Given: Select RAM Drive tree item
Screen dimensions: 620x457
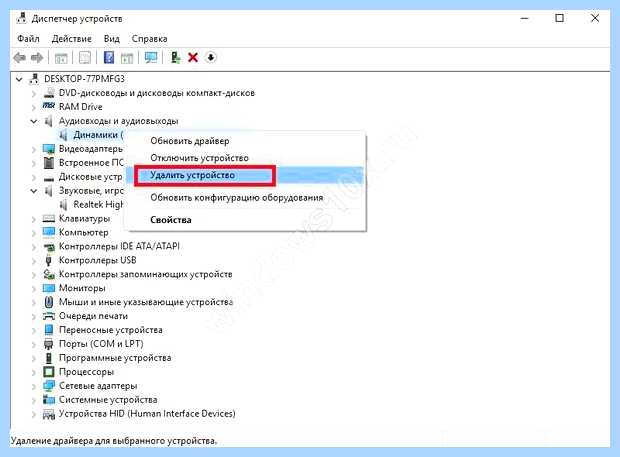Looking at the screenshot, I should 81,107.
